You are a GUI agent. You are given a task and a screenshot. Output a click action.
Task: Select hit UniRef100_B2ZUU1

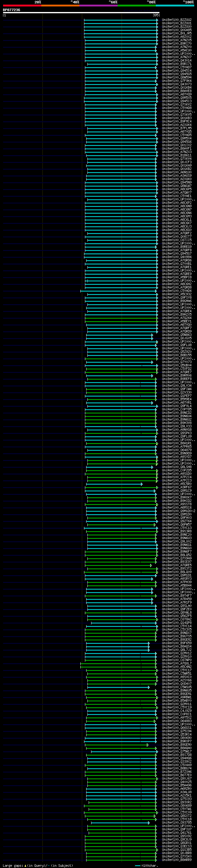(x=177, y=23)
